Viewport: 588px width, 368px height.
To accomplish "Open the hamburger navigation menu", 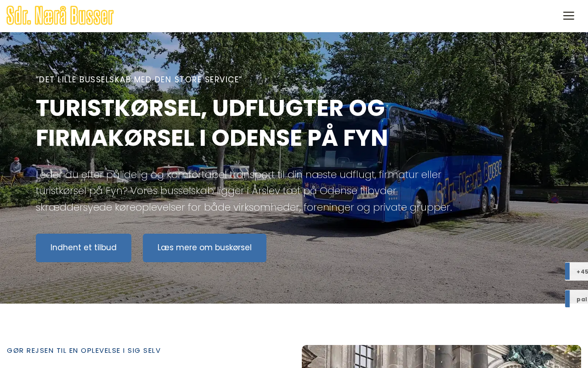I will click(x=568, y=16).
